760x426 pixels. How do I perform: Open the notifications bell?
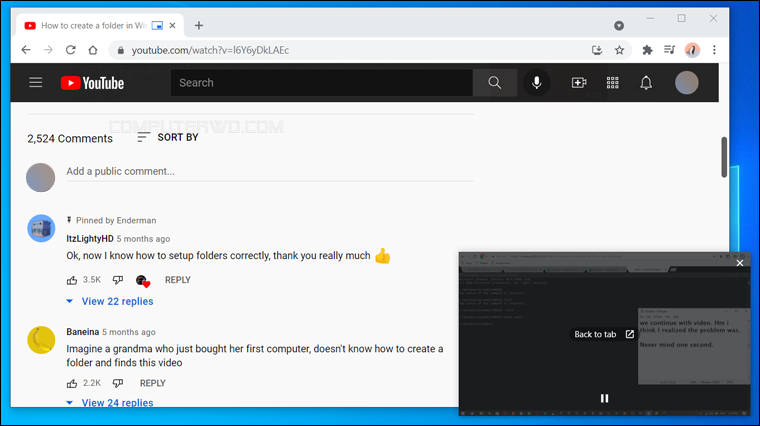pyautogui.click(x=646, y=83)
